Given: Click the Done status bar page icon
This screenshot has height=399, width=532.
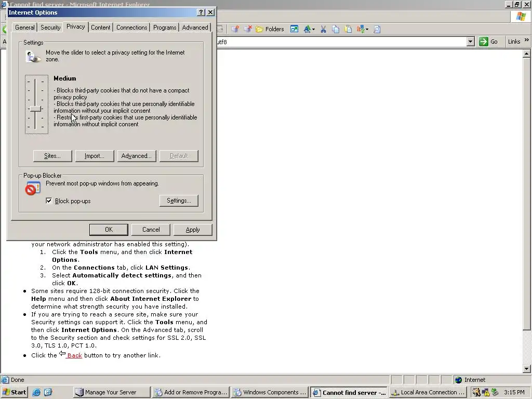Looking at the screenshot, I should point(5,380).
